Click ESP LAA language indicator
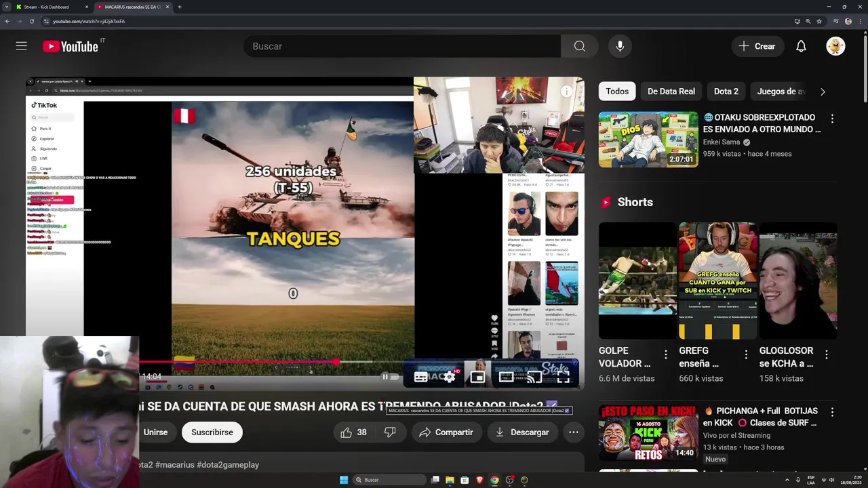The width and height of the screenshot is (868, 488). 811,480
